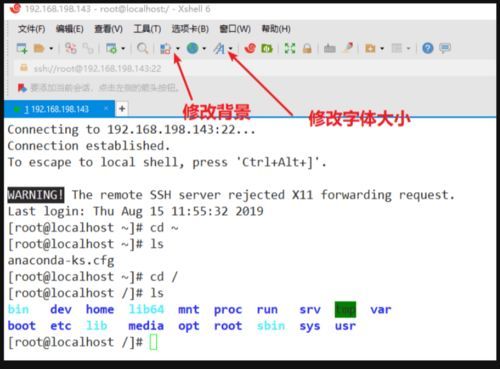Select the 1 192.168.198.143 session tab
Screen dimensions: 500x369
[59, 109]
